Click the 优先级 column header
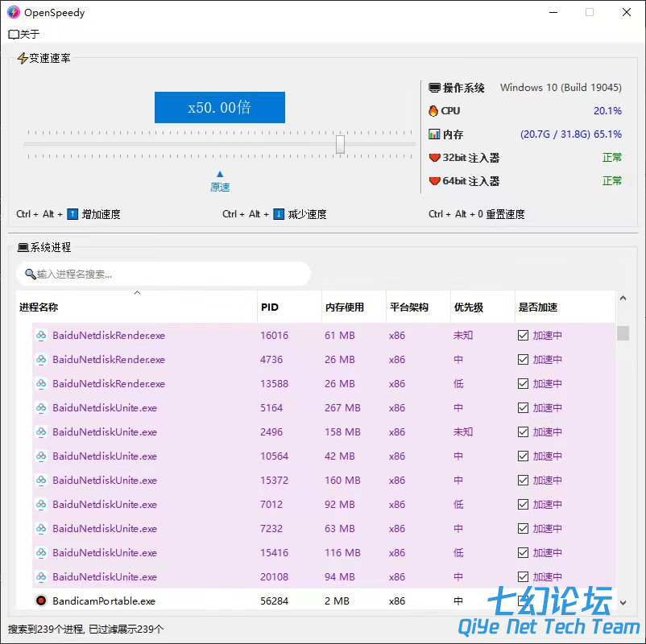This screenshot has height=644, width=646. 482,307
